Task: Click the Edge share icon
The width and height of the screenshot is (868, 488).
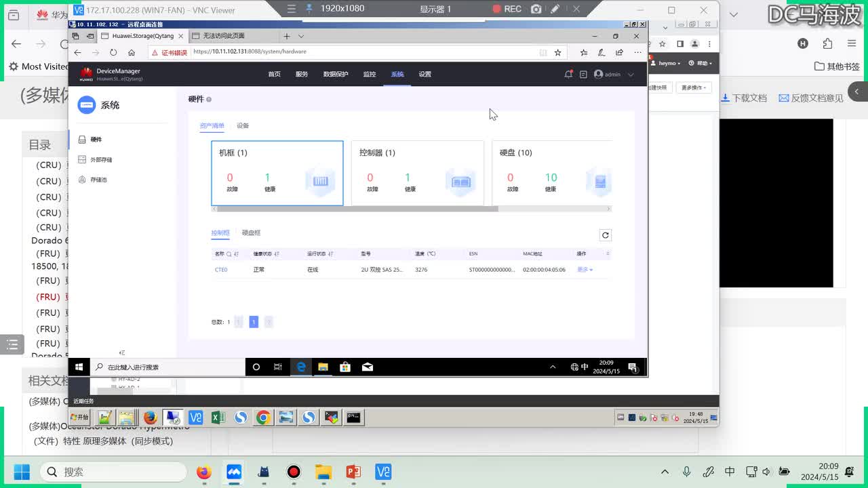Action: pyautogui.click(x=619, y=52)
